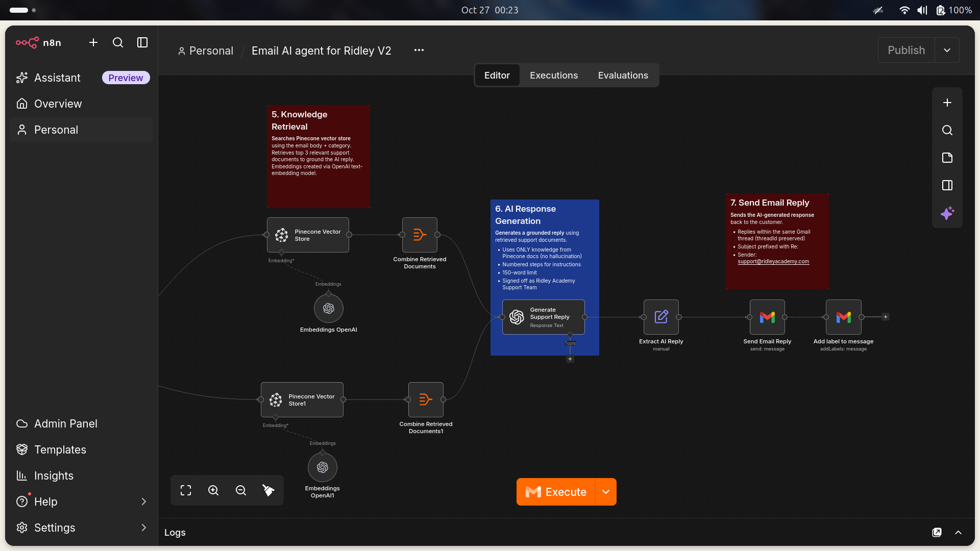Screen dimensions: 980x551
Task: Select Add label to message node
Action: click(x=844, y=317)
